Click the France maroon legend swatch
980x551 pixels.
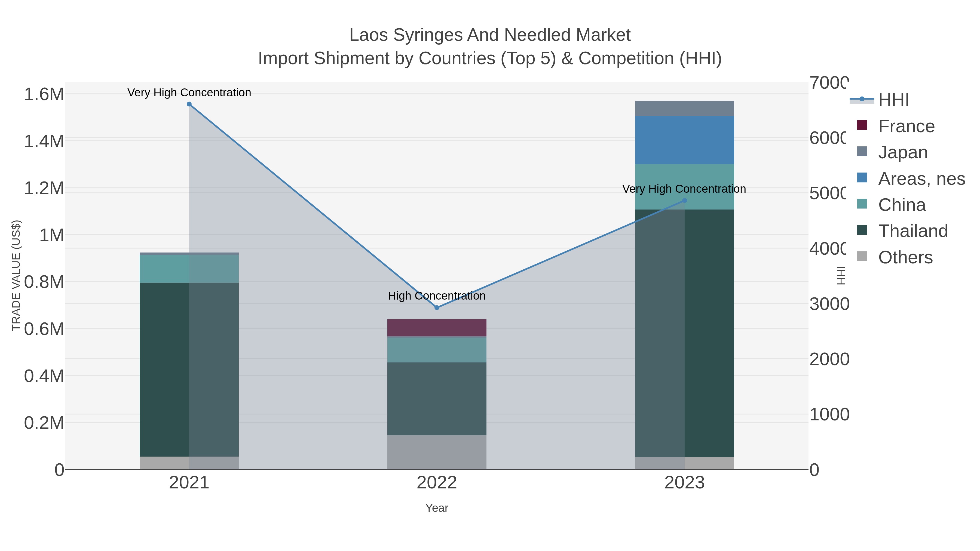862,125
